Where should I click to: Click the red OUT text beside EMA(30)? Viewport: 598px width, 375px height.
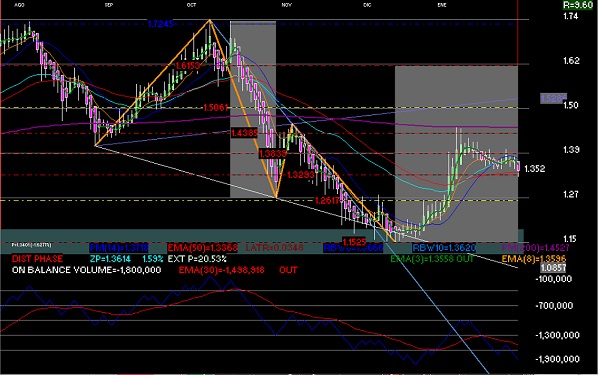point(288,270)
